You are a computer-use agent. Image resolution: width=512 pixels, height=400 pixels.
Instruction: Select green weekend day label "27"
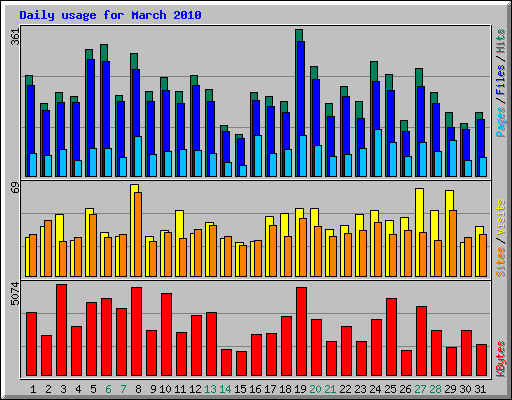click(420, 389)
